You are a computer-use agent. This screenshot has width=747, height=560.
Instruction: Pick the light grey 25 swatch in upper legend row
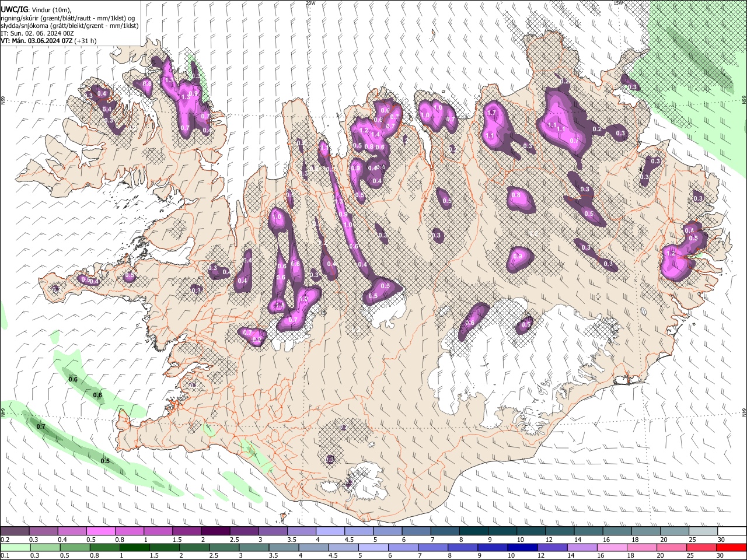tap(703, 531)
